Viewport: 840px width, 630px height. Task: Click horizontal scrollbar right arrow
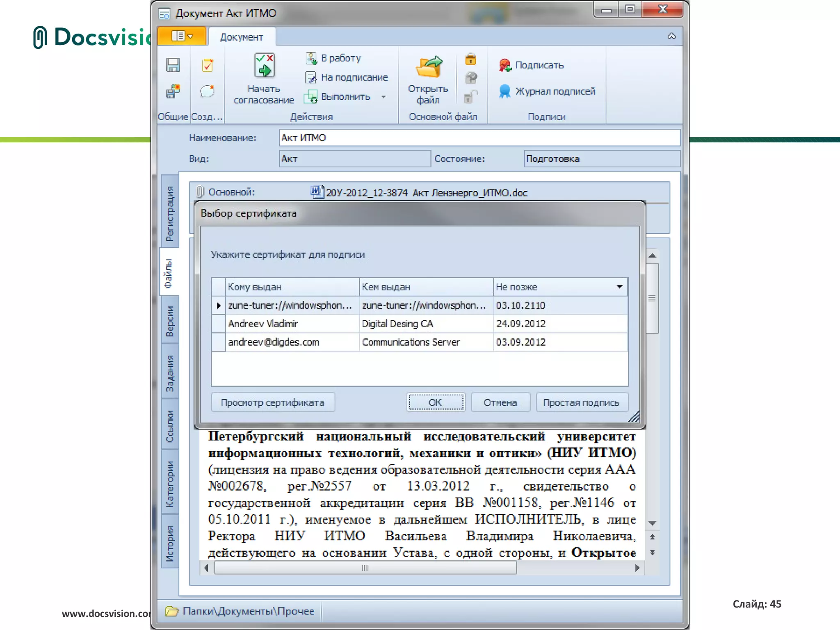click(637, 568)
